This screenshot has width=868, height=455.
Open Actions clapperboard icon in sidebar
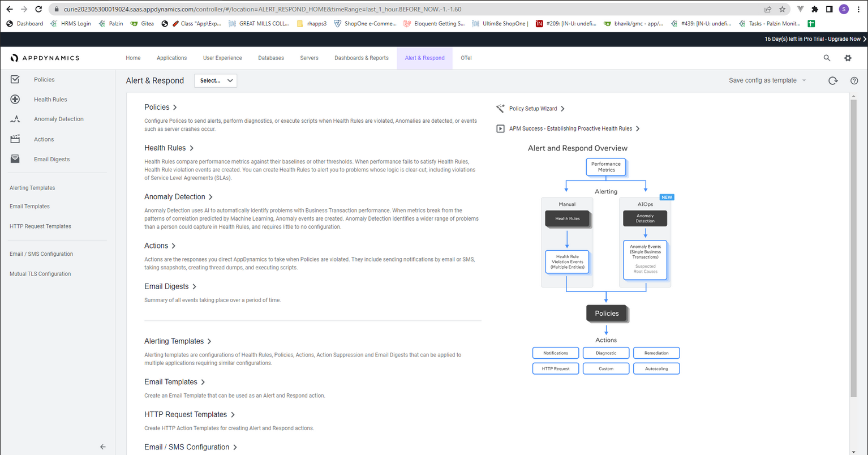pyautogui.click(x=15, y=139)
